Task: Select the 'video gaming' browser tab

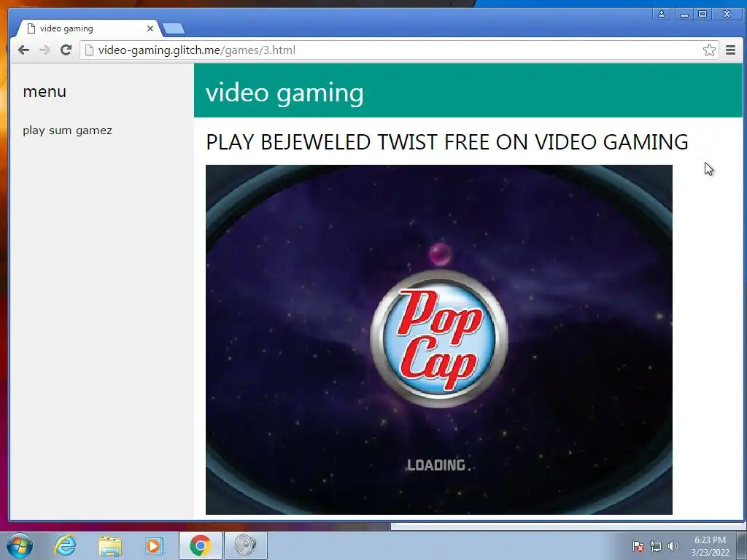Action: point(88,28)
